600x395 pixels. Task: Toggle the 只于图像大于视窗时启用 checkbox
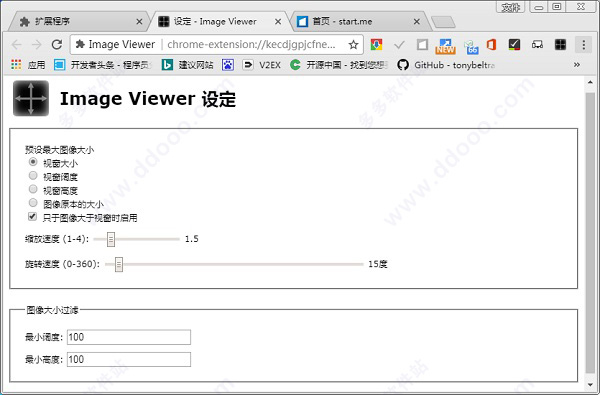click(32, 217)
